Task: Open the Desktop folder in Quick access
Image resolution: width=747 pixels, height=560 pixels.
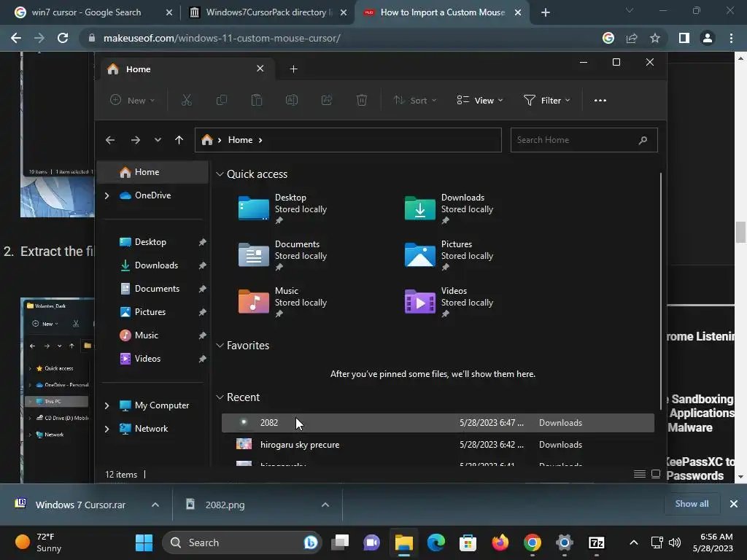Action: (x=282, y=209)
